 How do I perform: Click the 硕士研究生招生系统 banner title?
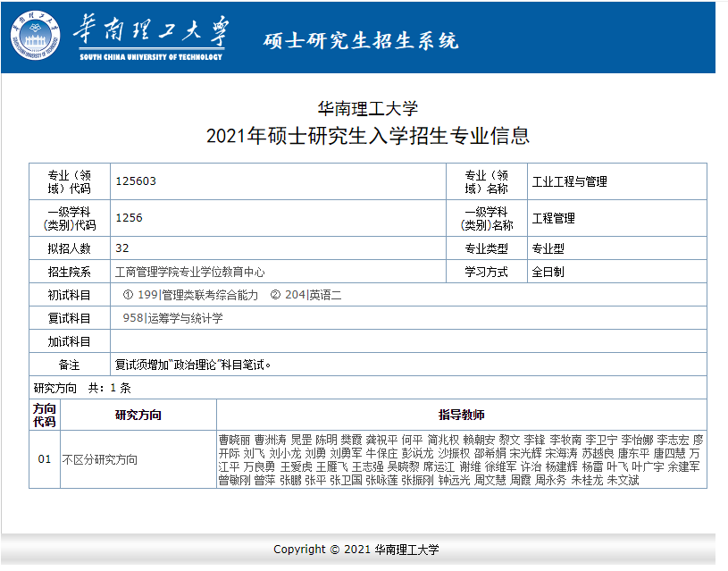coord(361,40)
